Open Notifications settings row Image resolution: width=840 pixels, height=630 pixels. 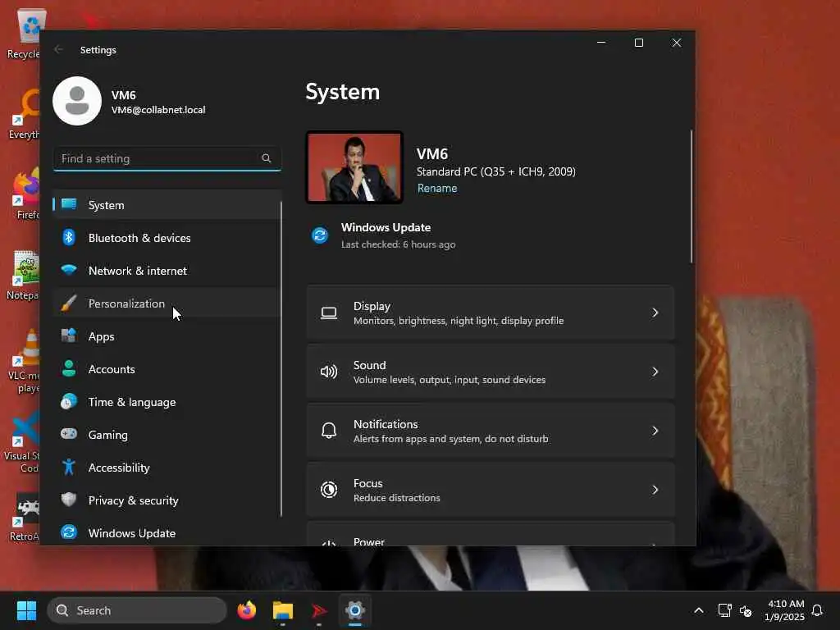coord(491,431)
